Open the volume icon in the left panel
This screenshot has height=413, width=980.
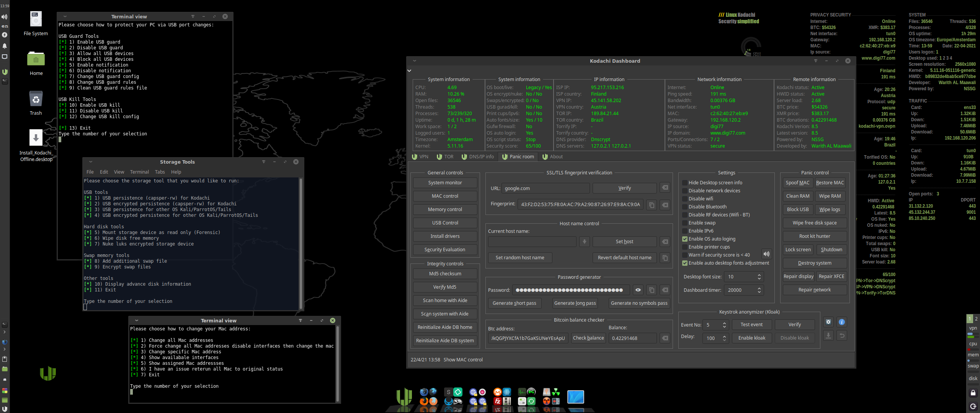click(4, 17)
